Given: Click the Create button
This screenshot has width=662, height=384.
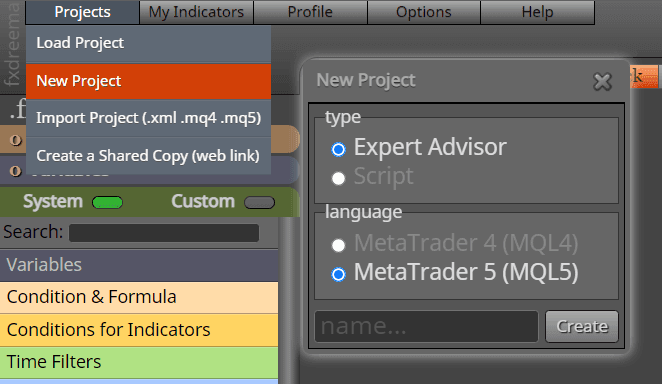Looking at the screenshot, I should [582, 327].
